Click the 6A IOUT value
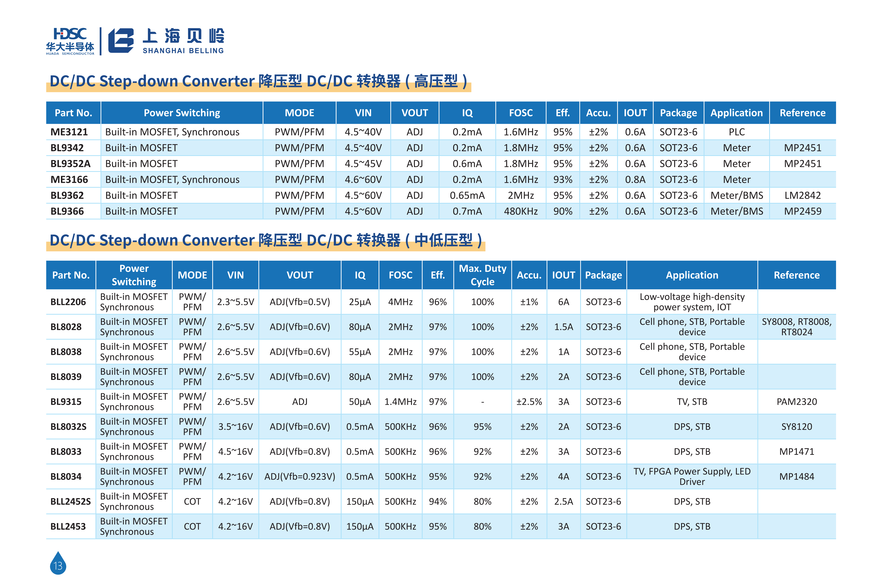 pyautogui.click(x=563, y=302)
